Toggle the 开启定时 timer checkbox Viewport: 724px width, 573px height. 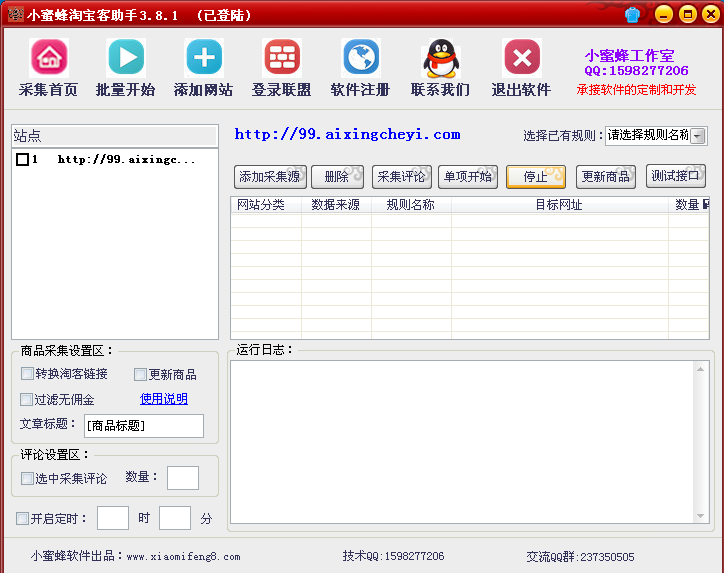pyautogui.click(x=22, y=518)
